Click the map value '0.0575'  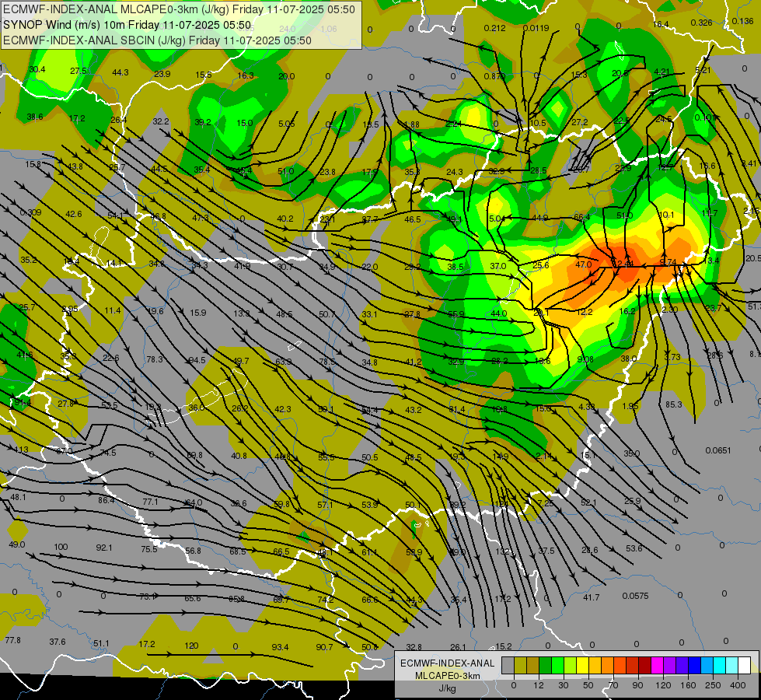(x=635, y=596)
